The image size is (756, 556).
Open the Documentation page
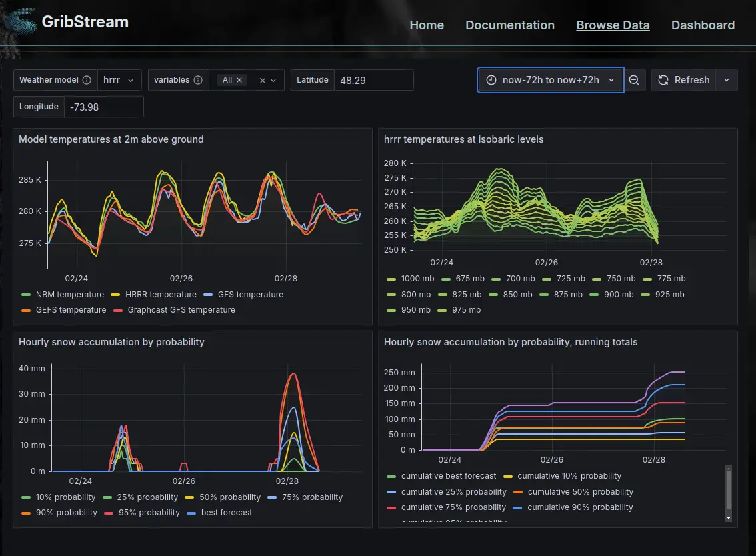pos(509,25)
